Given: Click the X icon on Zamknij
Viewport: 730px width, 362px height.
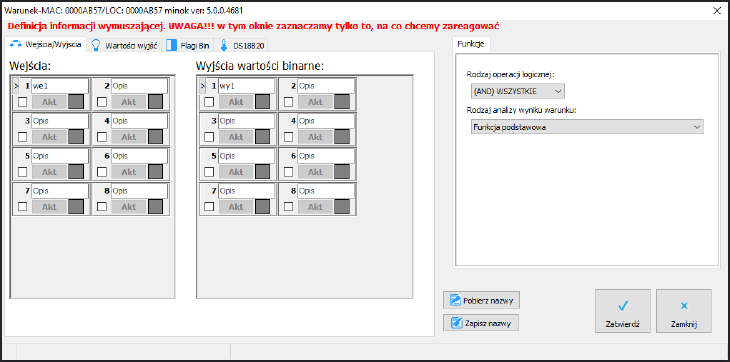Looking at the screenshot, I should (683, 306).
